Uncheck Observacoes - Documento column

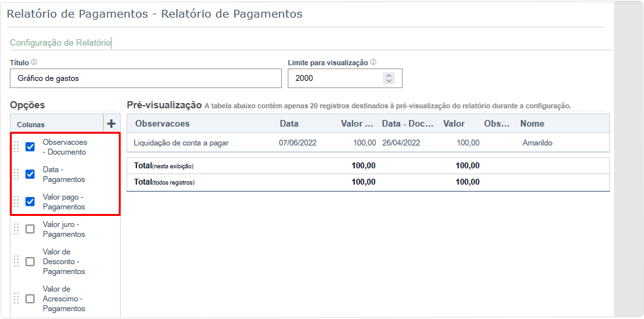tap(30, 147)
